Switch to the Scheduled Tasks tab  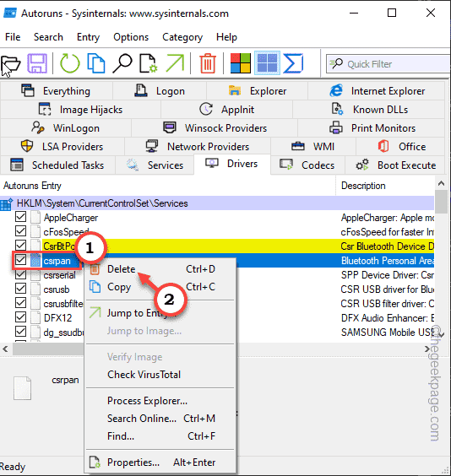coord(57,165)
